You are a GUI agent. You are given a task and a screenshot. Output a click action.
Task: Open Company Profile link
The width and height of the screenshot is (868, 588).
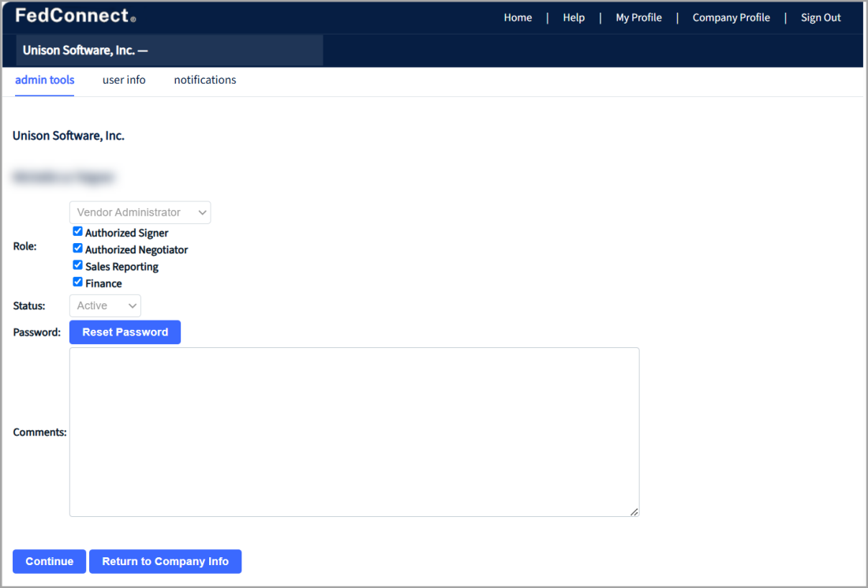[x=731, y=17]
